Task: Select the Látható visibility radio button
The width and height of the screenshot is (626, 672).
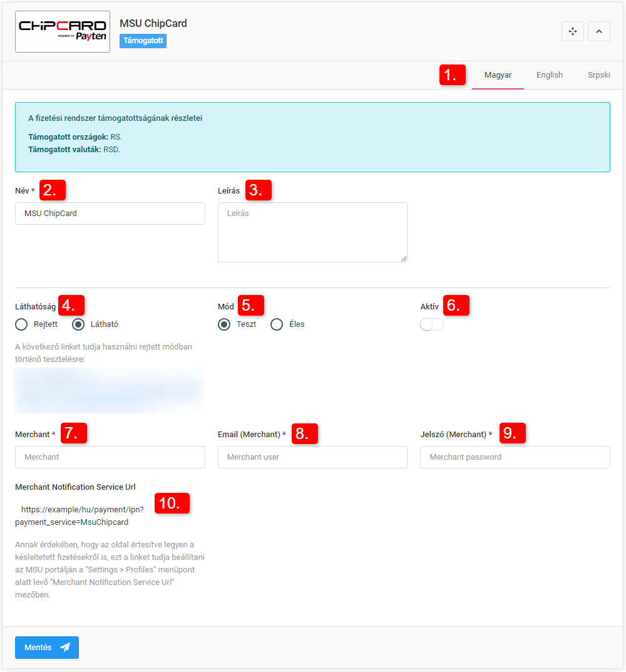Action: point(79,324)
